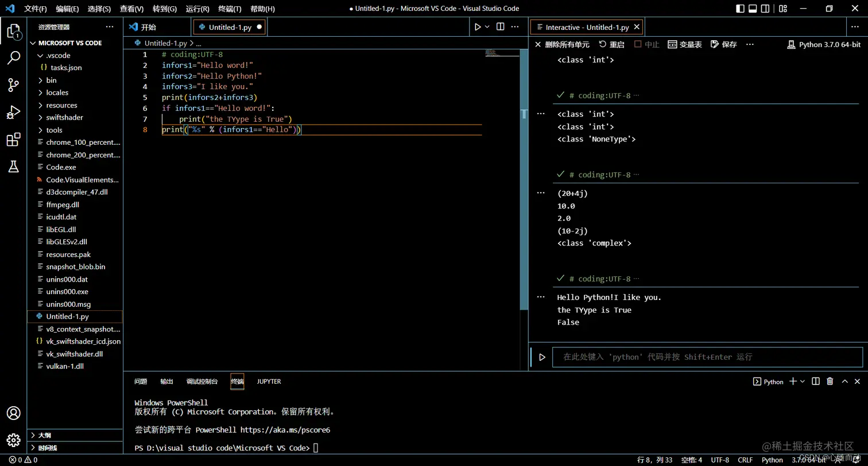Save the Interactive window contents
868x466 pixels.
(723, 44)
